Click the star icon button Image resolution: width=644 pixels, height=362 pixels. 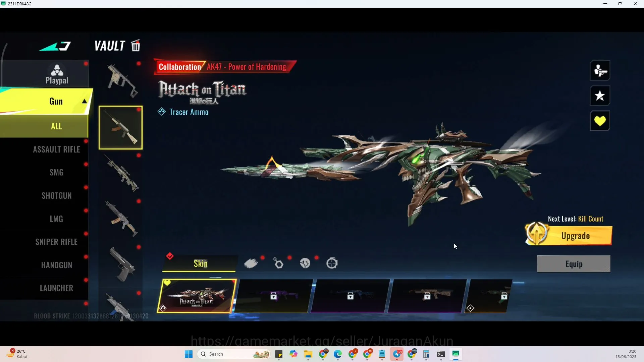pos(600,96)
